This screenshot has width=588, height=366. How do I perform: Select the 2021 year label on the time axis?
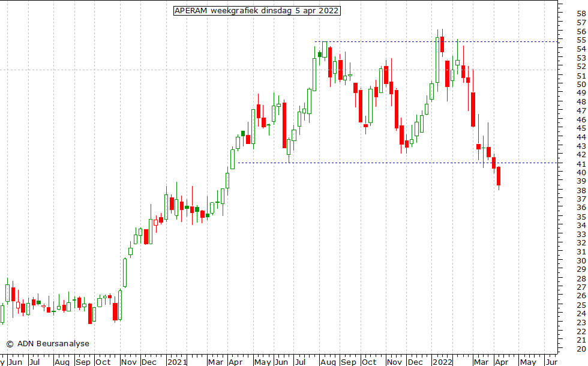click(x=177, y=362)
